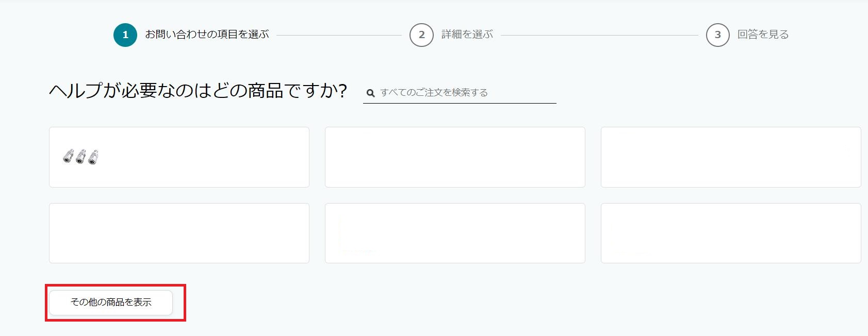Open the top-right empty product card
Screen dimensions: 868x336
730,157
